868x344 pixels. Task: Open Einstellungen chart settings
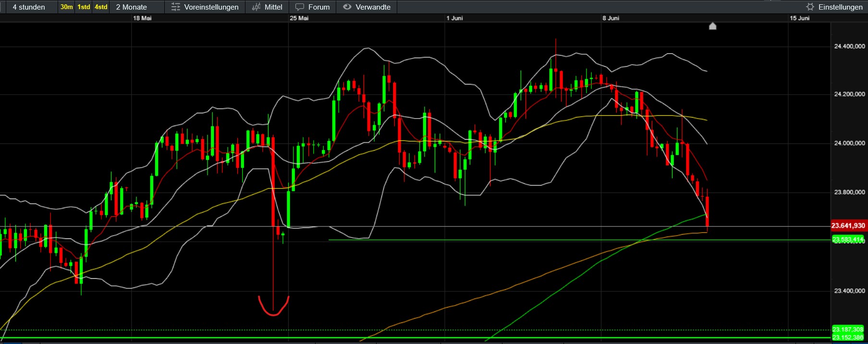pos(834,7)
